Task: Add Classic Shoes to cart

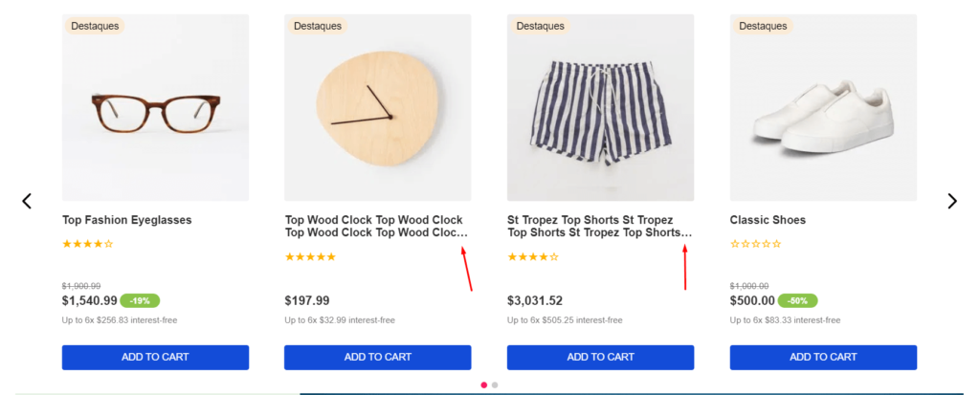Action: tap(823, 357)
